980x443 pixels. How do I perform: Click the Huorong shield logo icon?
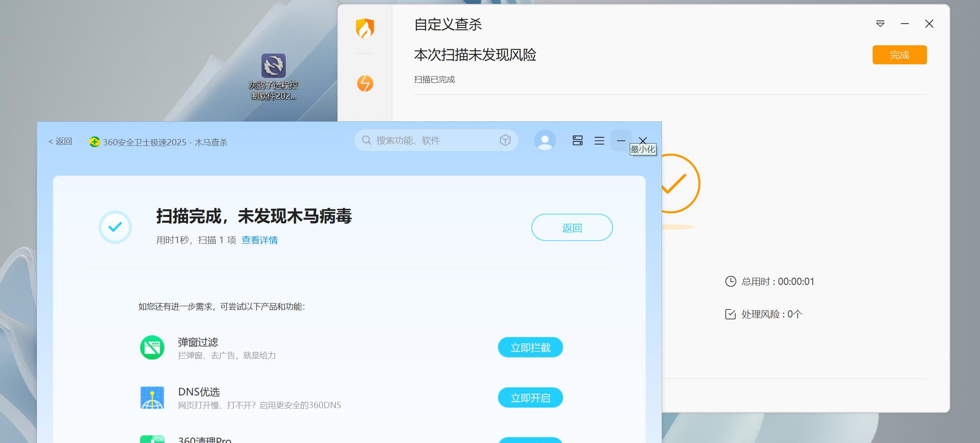(365, 29)
